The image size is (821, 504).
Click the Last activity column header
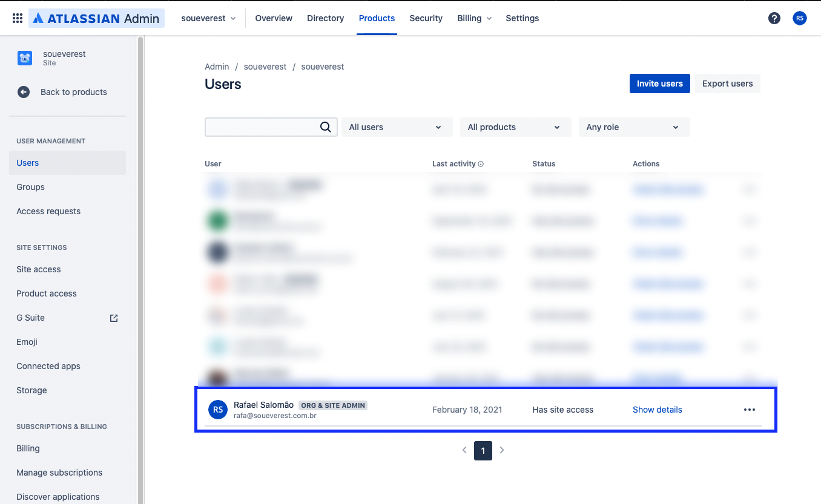(453, 164)
